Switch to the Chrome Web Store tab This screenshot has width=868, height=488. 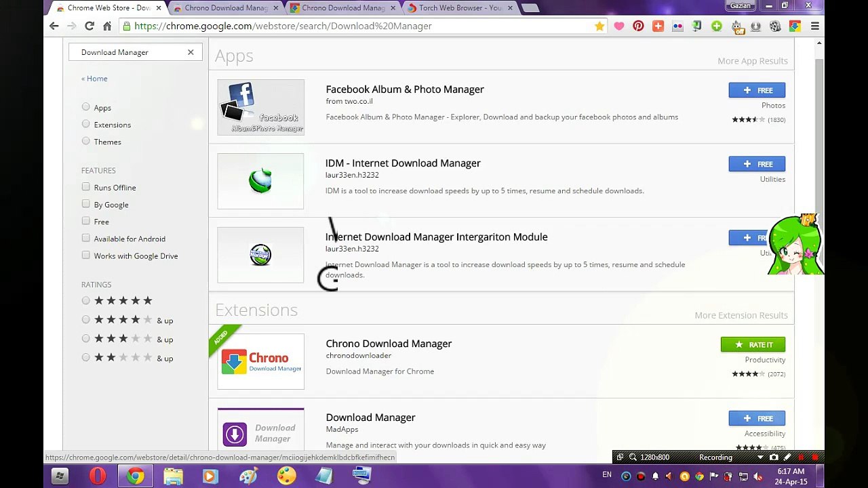108,8
